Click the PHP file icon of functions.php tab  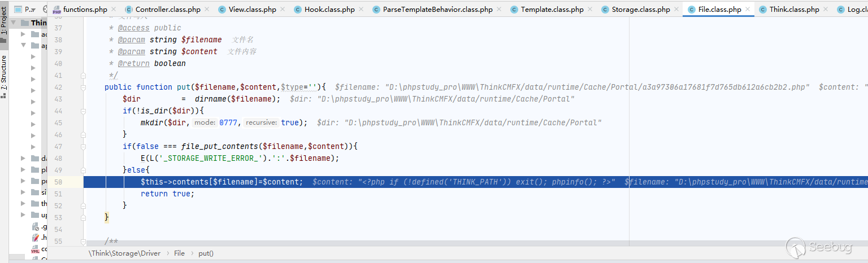point(57,10)
